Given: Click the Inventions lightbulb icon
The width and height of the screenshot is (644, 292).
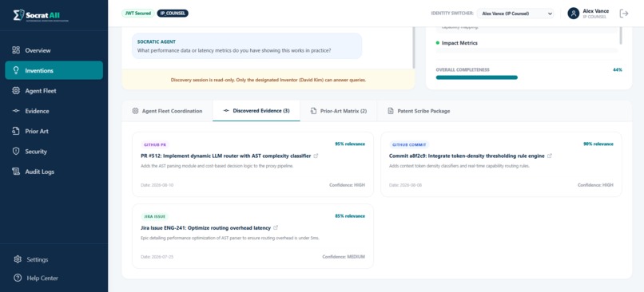Looking at the screenshot, I should (x=16, y=70).
